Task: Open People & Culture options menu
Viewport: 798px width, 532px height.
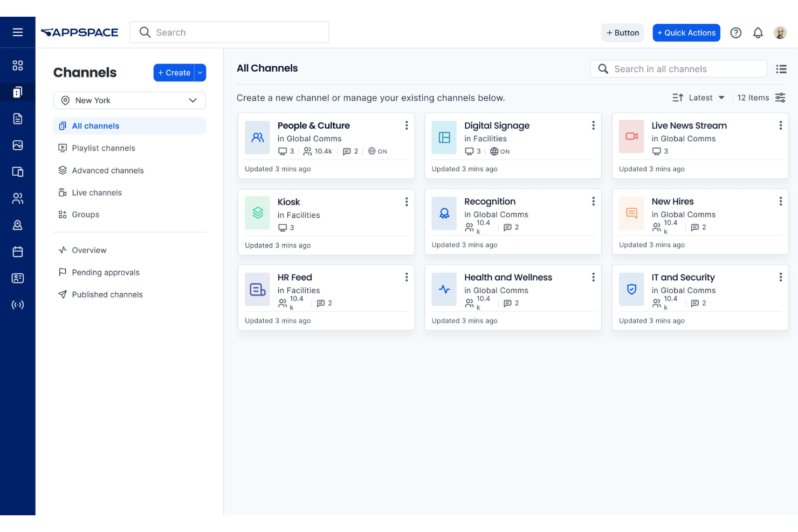Action: point(407,126)
